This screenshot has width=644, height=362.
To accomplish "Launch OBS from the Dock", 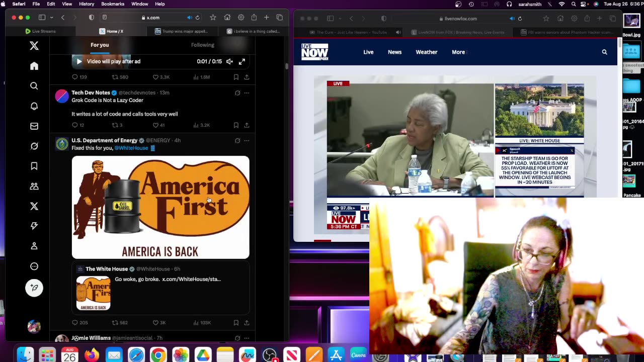I will tap(270, 355).
